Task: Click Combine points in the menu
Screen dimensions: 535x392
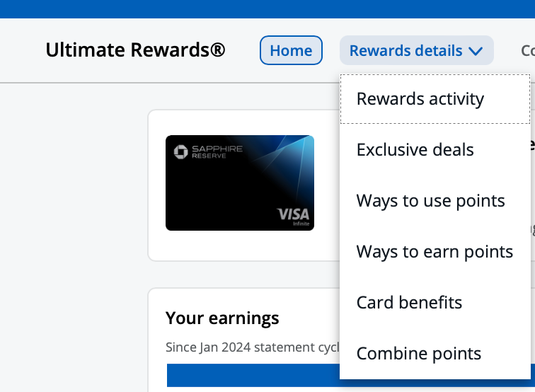Action: tap(419, 354)
